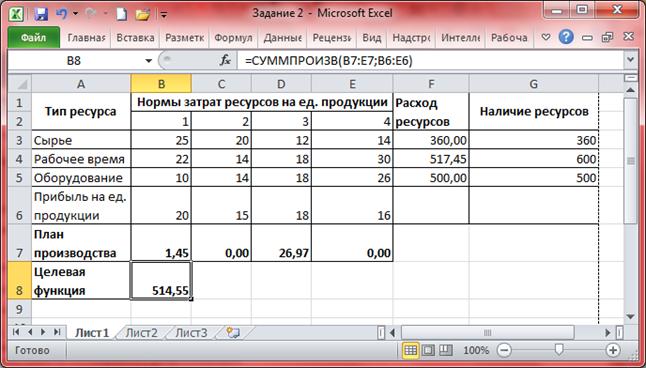Open the Формулы ribbon tab

point(233,38)
